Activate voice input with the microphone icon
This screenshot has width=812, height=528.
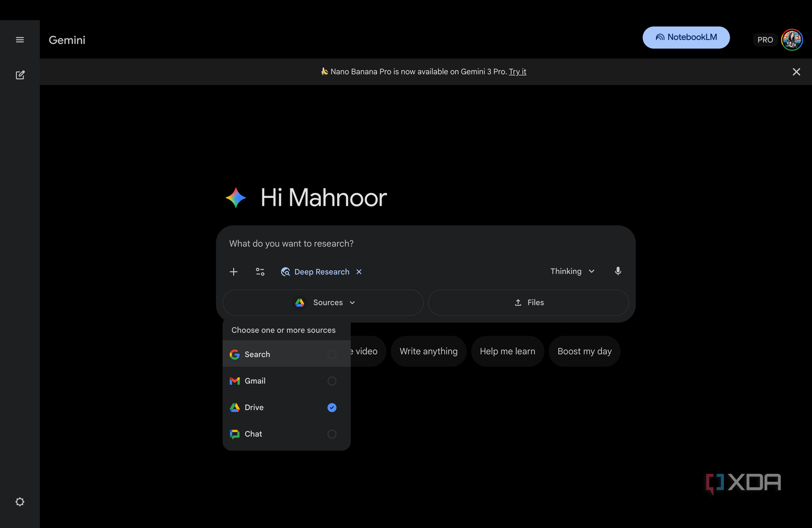pos(618,271)
